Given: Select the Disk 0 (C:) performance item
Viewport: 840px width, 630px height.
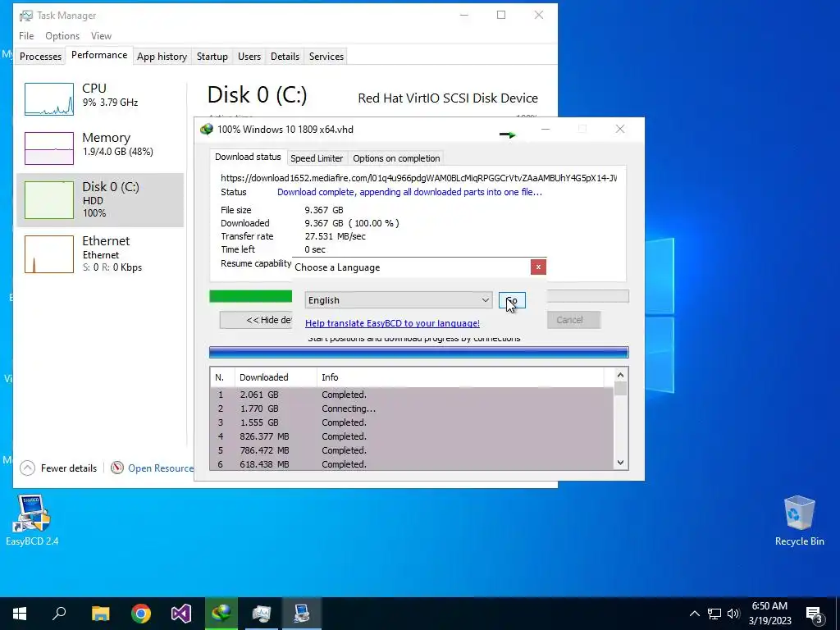Looking at the screenshot, I should pos(100,200).
